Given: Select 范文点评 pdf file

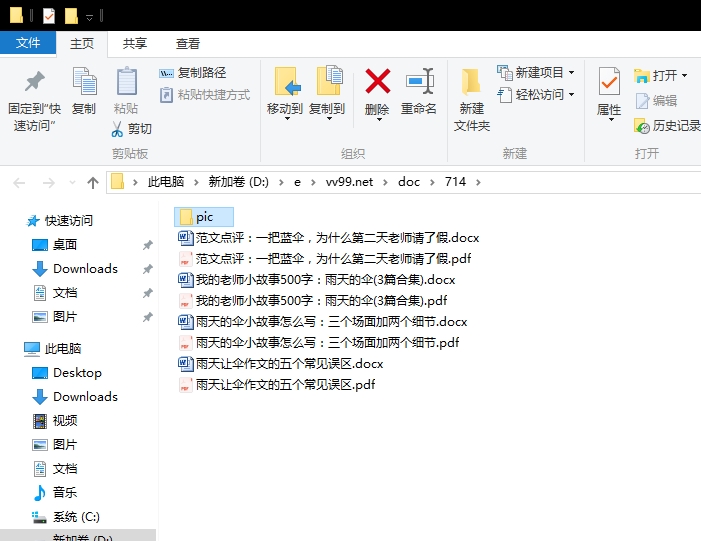Looking at the screenshot, I should tap(325, 258).
